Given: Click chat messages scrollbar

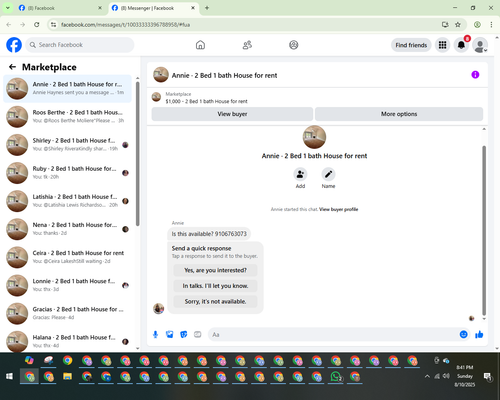Looking at the screenshot, I should coord(484,230).
